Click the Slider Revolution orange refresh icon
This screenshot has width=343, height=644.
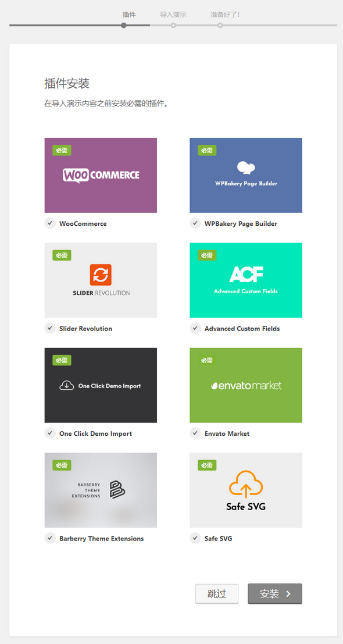101,275
